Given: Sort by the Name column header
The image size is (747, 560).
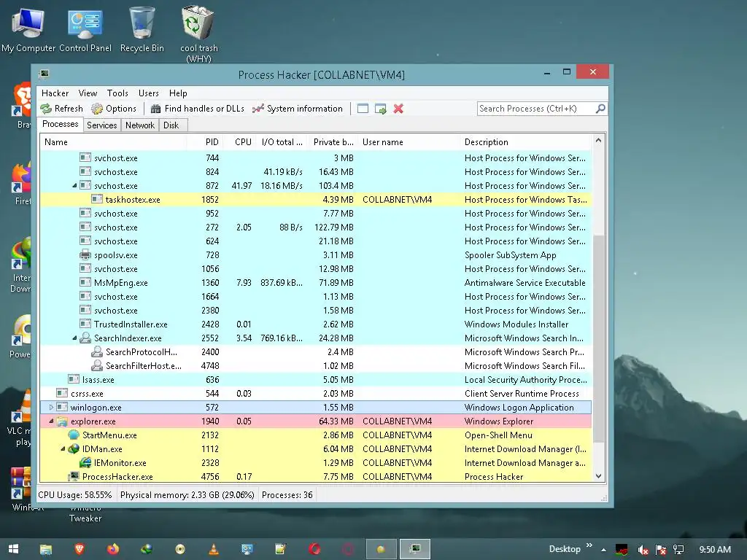Looking at the screenshot, I should tap(113, 142).
